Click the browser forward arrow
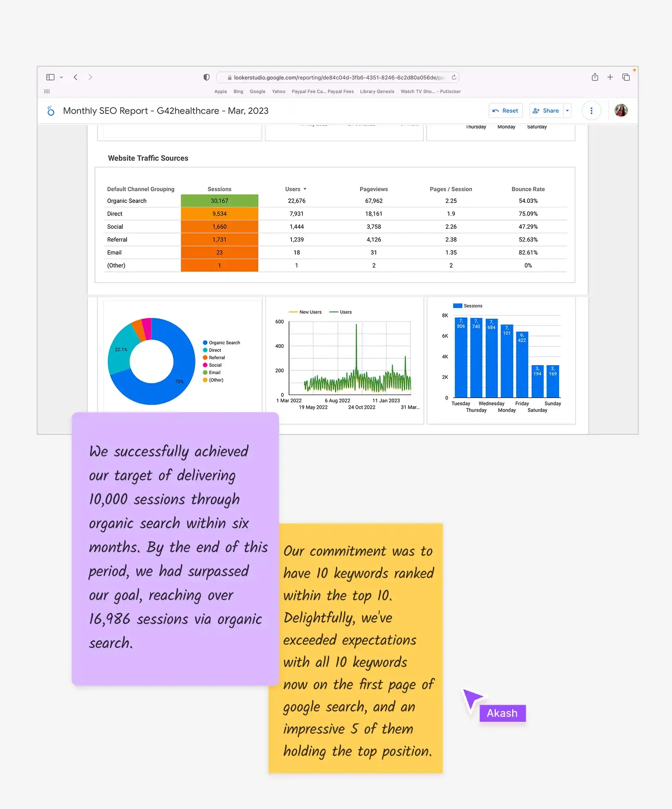This screenshot has height=809, width=672. 90,77
